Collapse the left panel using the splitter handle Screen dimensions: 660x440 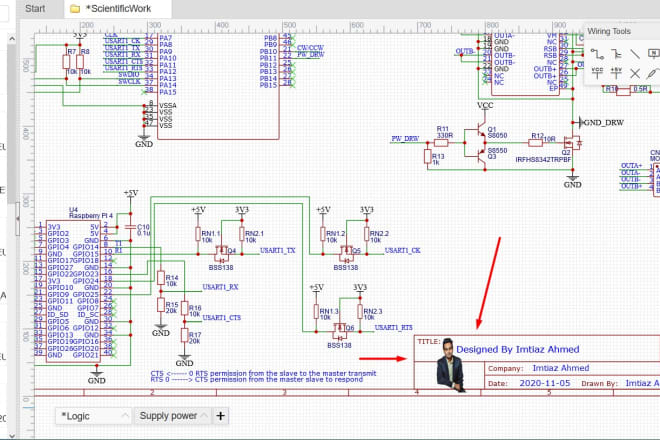click(x=18, y=219)
